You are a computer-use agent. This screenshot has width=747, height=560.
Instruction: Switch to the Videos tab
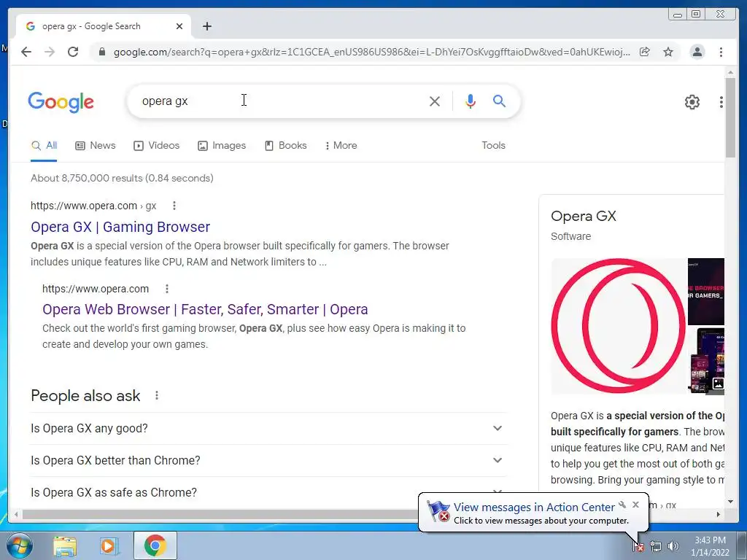click(156, 145)
